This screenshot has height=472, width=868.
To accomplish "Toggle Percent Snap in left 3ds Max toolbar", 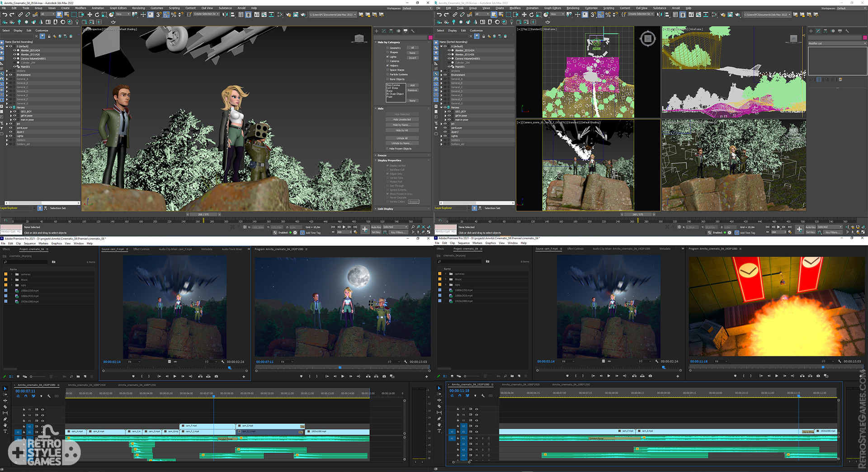I will pyautogui.click(x=174, y=14).
